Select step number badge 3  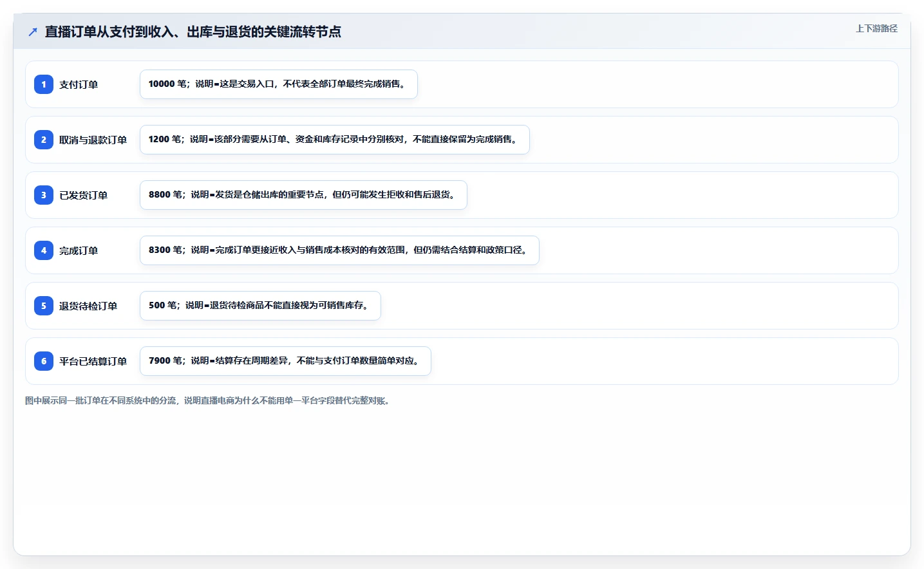click(44, 195)
